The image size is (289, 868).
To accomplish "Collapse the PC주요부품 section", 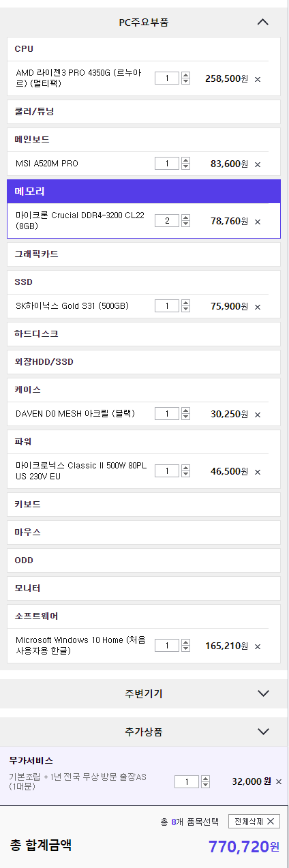I will click(263, 22).
